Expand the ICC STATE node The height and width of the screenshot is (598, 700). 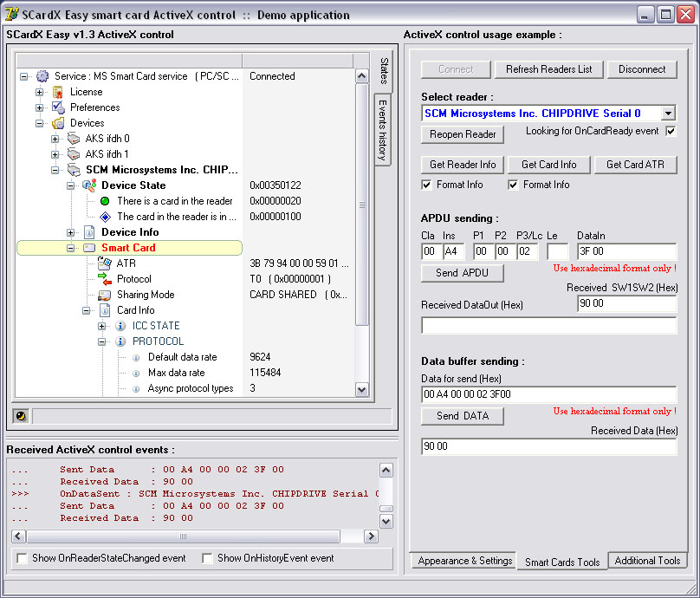(x=101, y=326)
